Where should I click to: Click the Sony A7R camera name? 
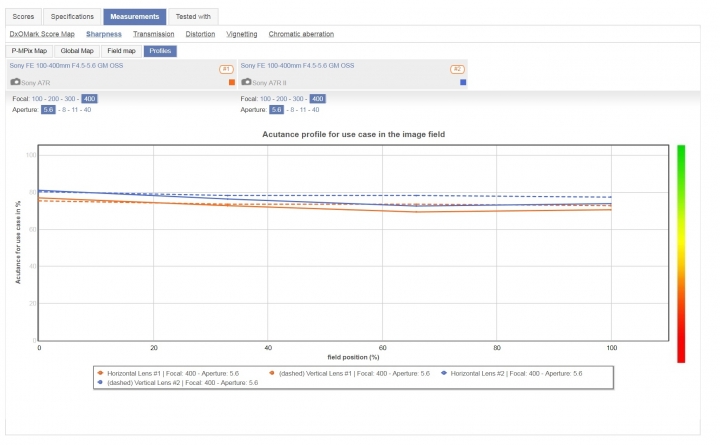coord(36,83)
